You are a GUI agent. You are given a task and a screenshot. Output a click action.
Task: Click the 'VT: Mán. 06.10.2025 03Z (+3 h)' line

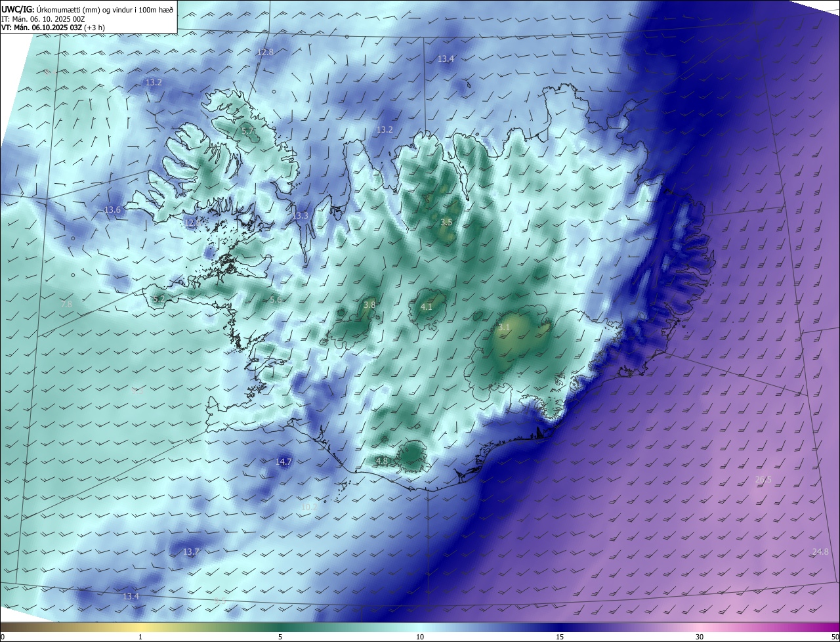pos(52,28)
